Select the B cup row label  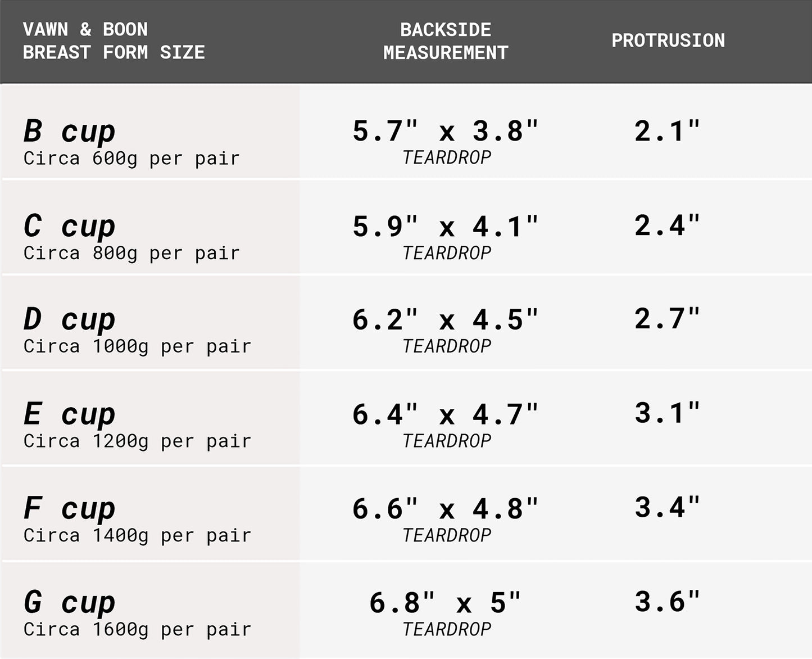coord(69,131)
